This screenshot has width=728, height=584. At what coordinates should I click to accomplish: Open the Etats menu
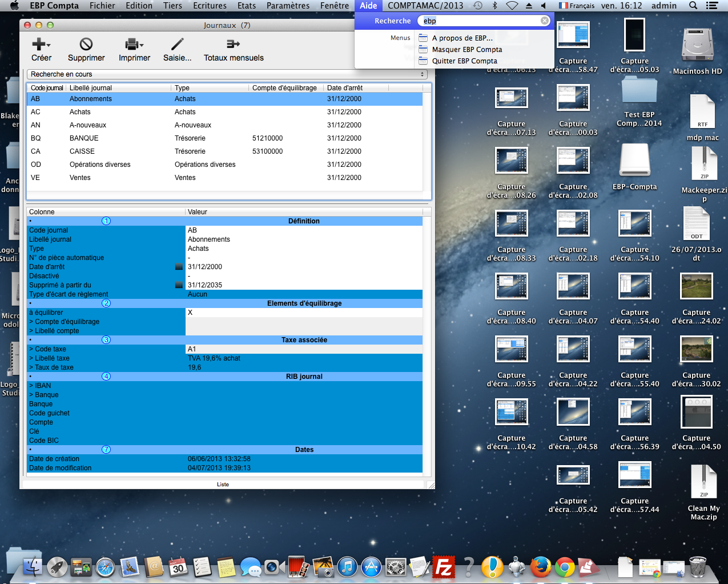(247, 6)
